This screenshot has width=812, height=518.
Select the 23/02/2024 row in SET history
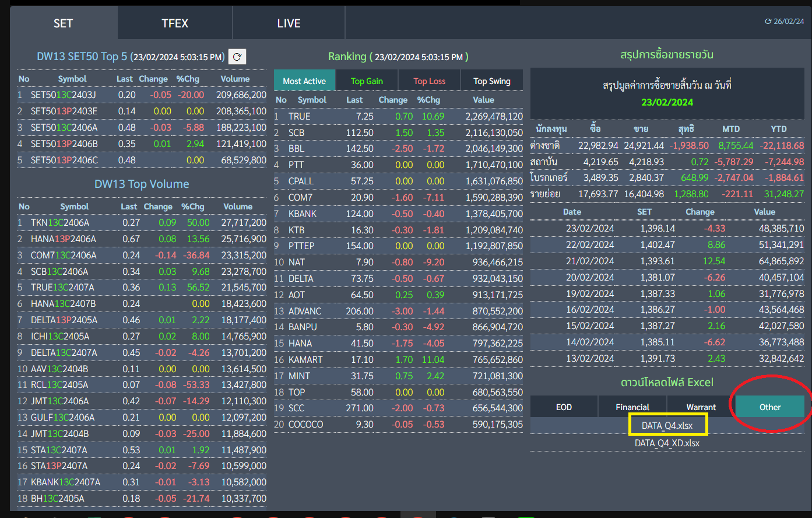(590, 229)
